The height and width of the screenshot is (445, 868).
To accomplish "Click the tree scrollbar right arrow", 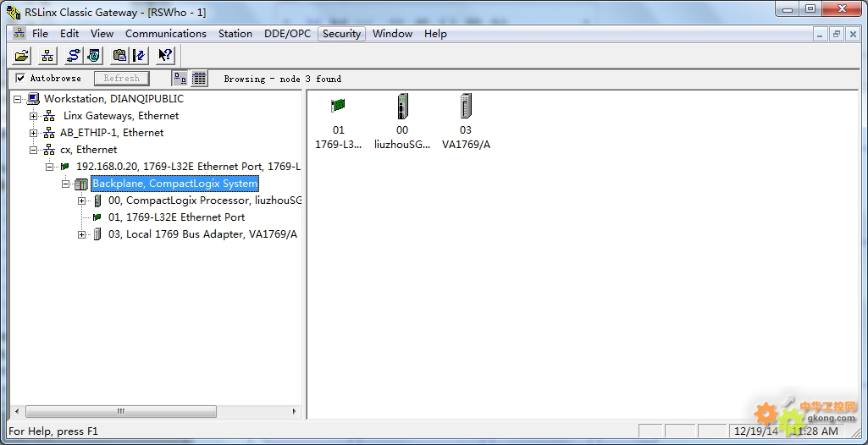I will point(295,412).
